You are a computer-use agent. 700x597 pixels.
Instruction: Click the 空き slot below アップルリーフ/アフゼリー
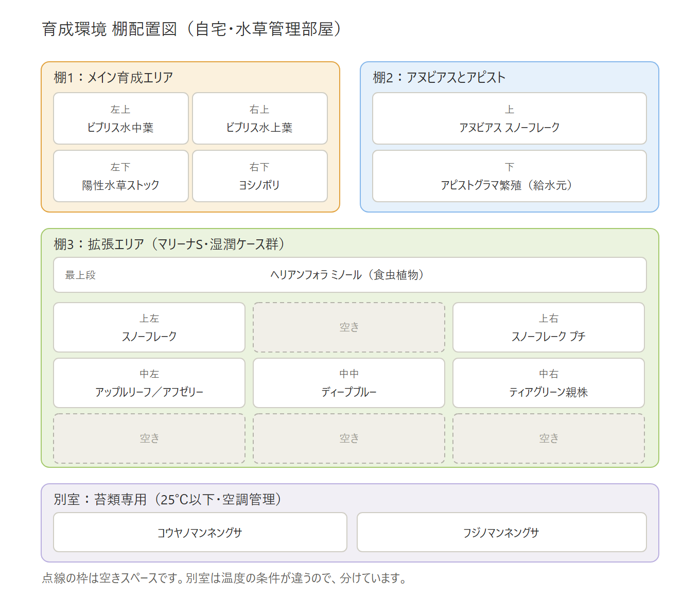coord(149,438)
